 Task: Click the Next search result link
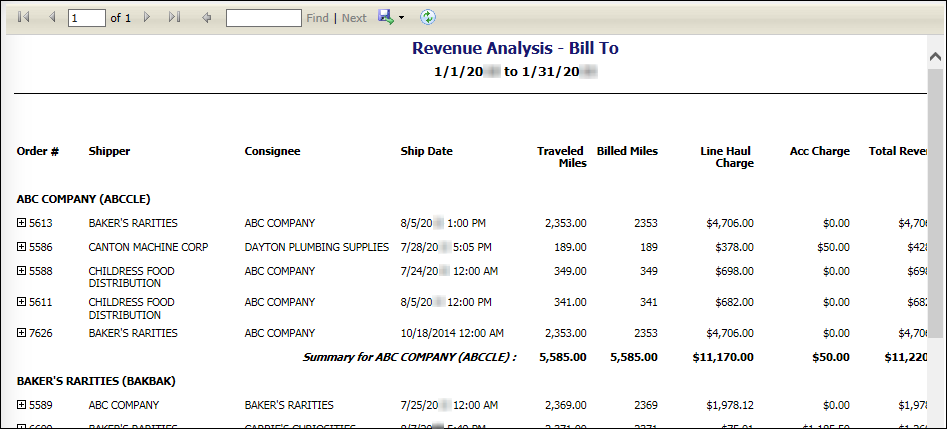[354, 18]
